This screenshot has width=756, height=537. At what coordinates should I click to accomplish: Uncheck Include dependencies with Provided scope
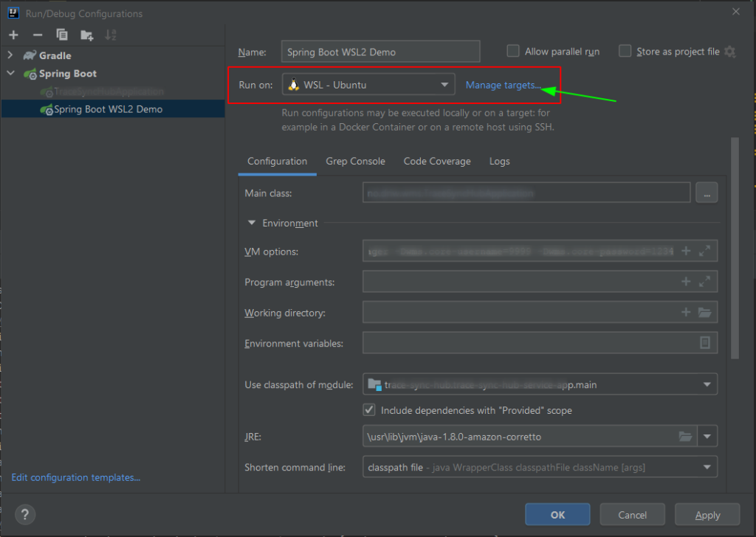point(369,410)
